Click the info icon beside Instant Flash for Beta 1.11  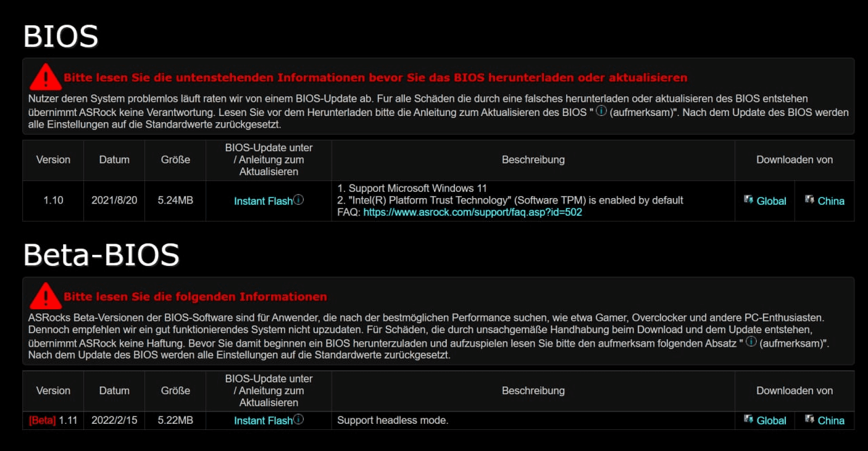298,420
